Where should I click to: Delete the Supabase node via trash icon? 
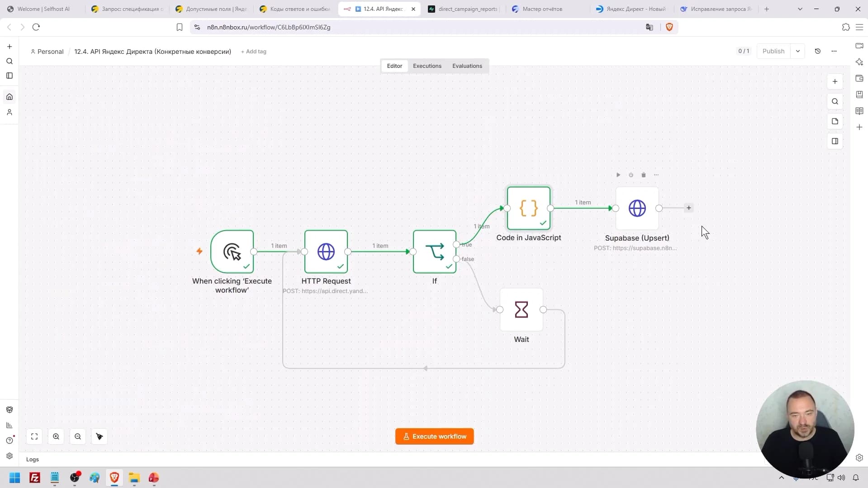[x=644, y=175]
